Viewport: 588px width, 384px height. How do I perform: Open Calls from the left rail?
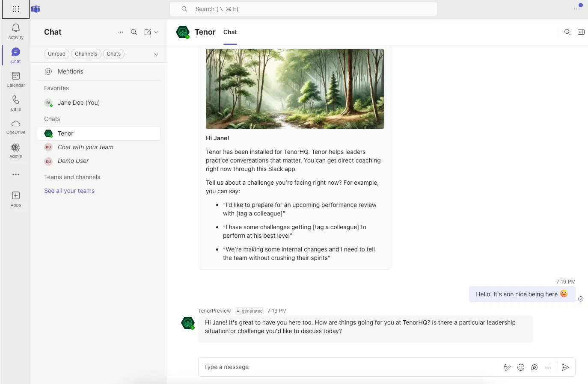(x=16, y=103)
